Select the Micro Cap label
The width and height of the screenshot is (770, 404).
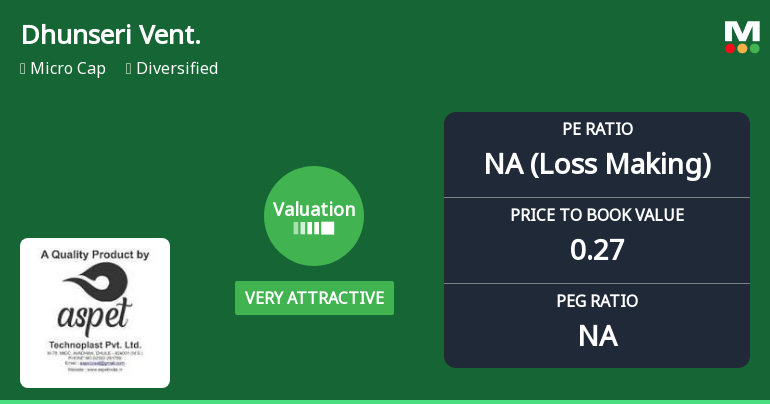click(x=68, y=69)
